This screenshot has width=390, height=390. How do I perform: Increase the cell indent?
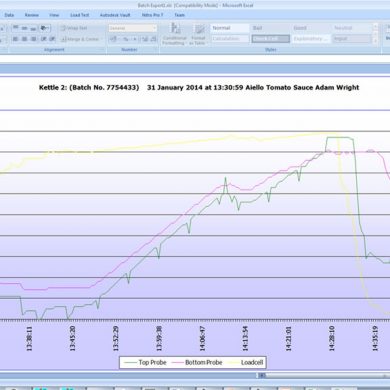coord(52,39)
